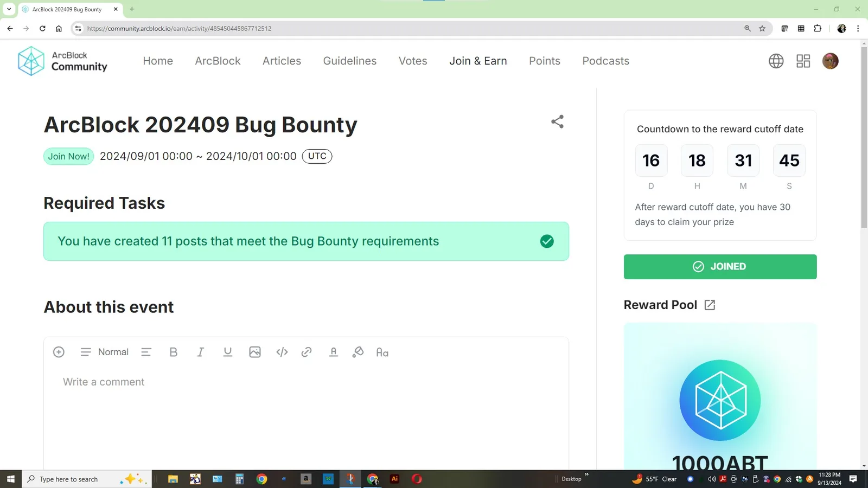Open the text color icon

tap(334, 352)
